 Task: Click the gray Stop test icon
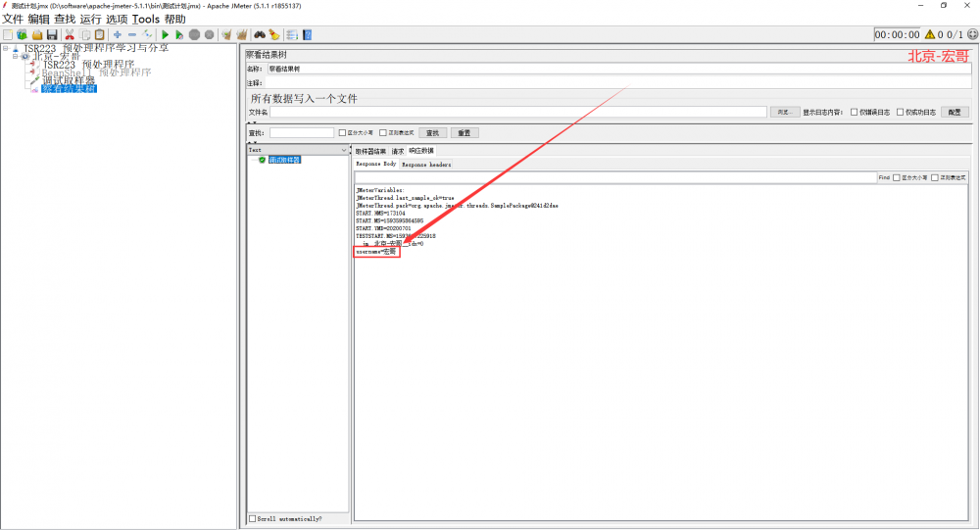point(194,35)
